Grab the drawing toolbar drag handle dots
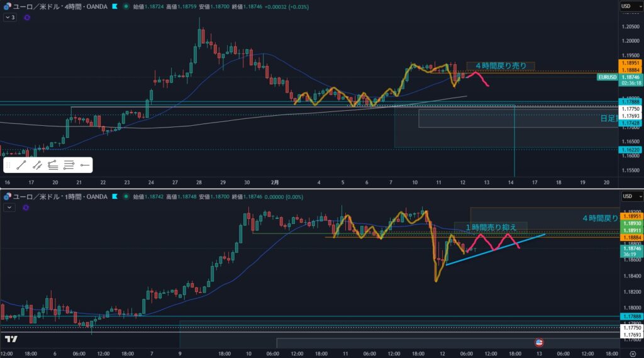The image size is (644, 358). click(8, 165)
